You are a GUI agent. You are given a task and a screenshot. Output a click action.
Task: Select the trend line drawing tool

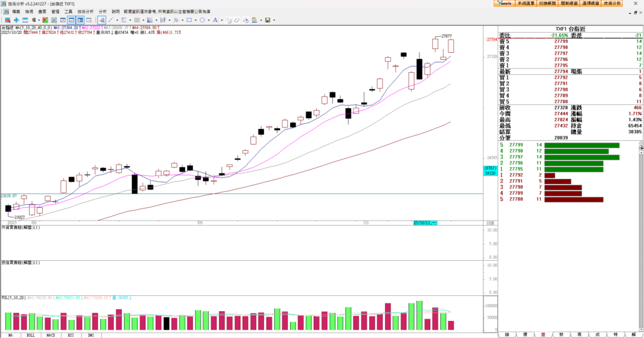tap(111, 20)
